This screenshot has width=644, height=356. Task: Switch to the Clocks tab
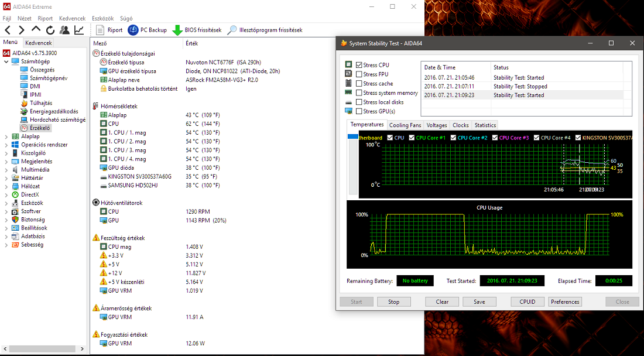point(460,125)
